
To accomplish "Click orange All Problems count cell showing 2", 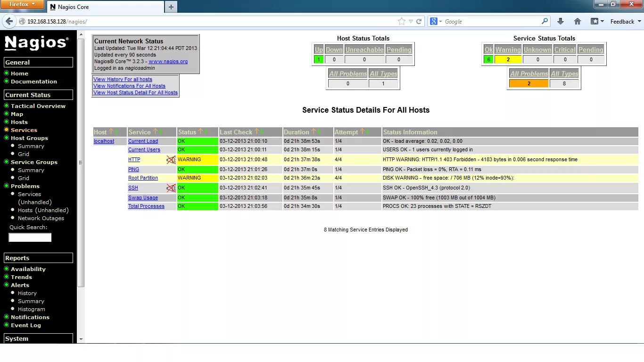I will click(529, 83).
